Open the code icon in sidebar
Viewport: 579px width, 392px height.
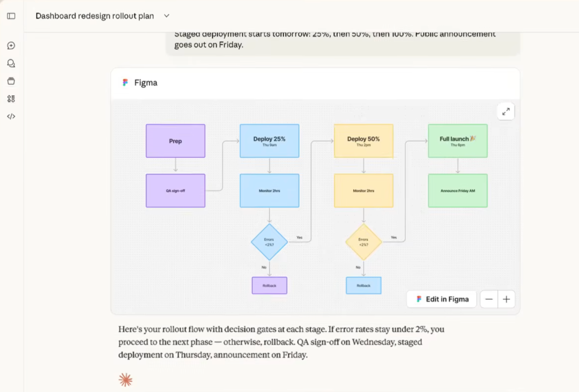coord(11,116)
